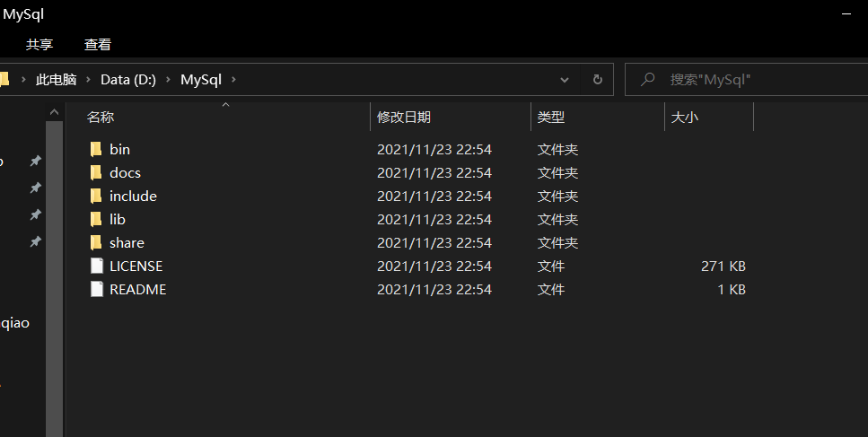The width and height of the screenshot is (868, 437).
Task: Click the navigation pane scroll up arrow
Action: click(x=54, y=112)
